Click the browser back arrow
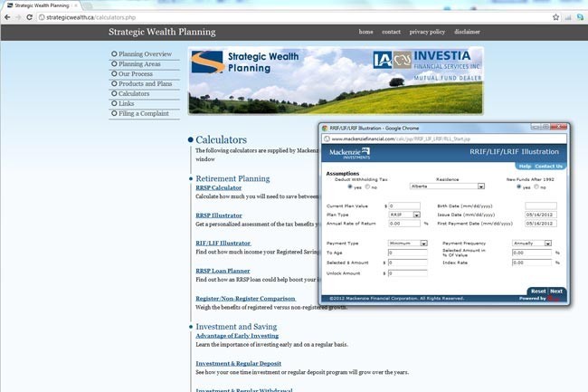 [7, 17]
